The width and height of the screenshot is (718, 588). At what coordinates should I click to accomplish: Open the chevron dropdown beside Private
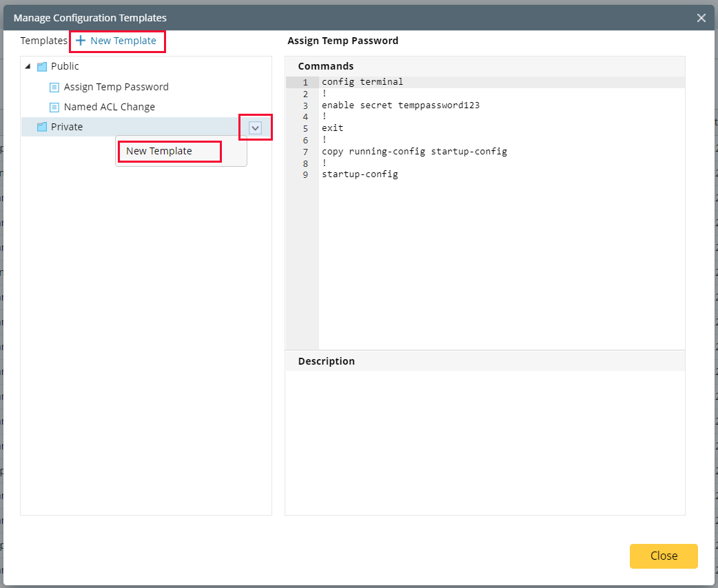[256, 127]
